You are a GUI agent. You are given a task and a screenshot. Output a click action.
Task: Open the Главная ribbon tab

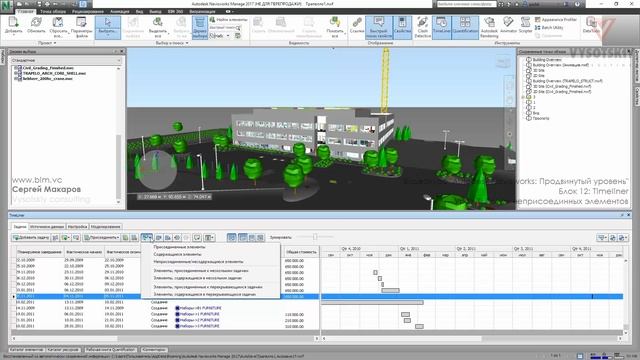click(26, 11)
